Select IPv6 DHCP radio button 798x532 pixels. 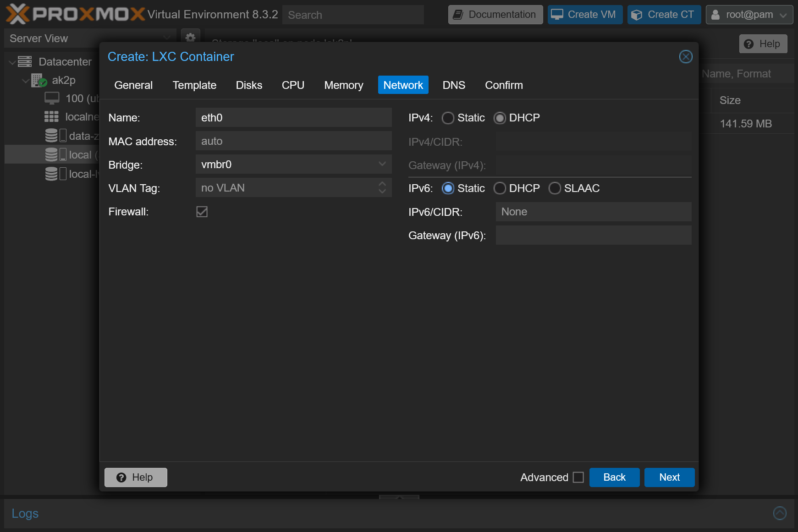click(x=500, y=188)
